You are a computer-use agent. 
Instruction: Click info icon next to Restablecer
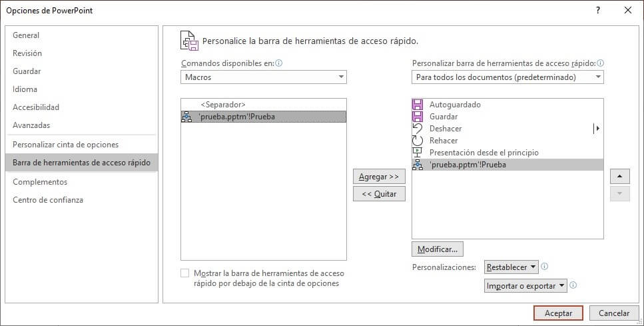(x=545, y=267)
